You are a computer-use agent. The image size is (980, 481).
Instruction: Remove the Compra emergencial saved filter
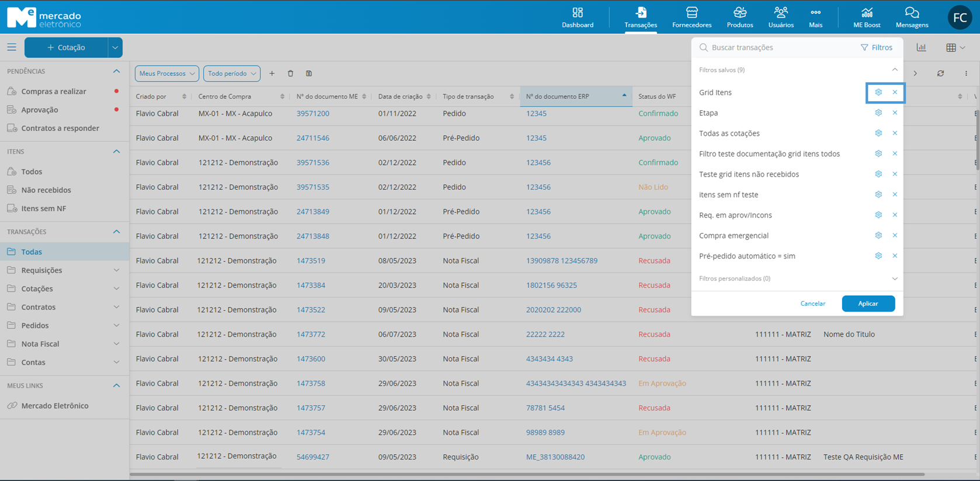click(x=895, y=236)
